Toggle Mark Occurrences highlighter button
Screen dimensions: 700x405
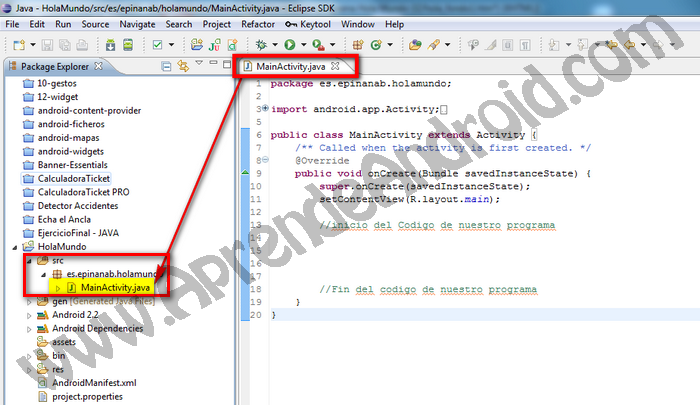click(491, 45)
